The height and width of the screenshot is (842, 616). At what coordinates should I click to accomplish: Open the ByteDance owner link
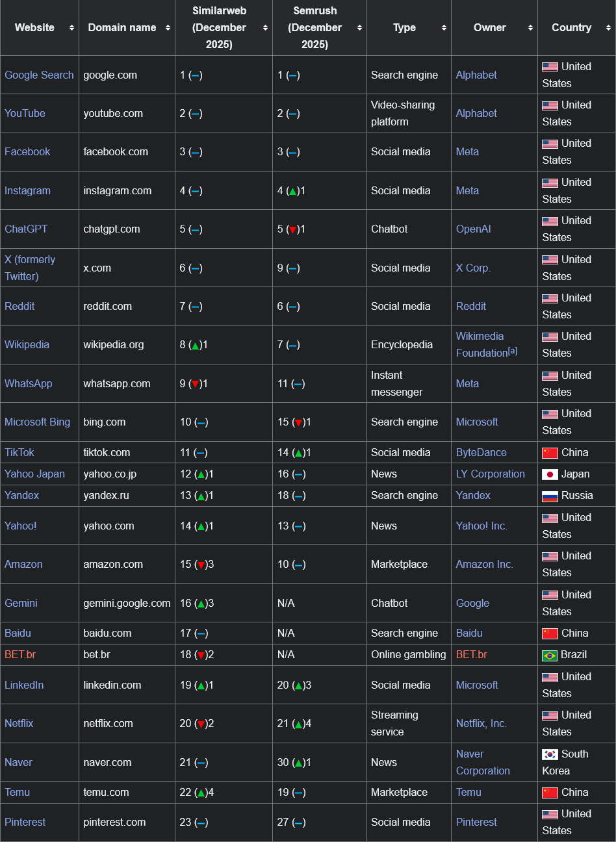point(481,452)
